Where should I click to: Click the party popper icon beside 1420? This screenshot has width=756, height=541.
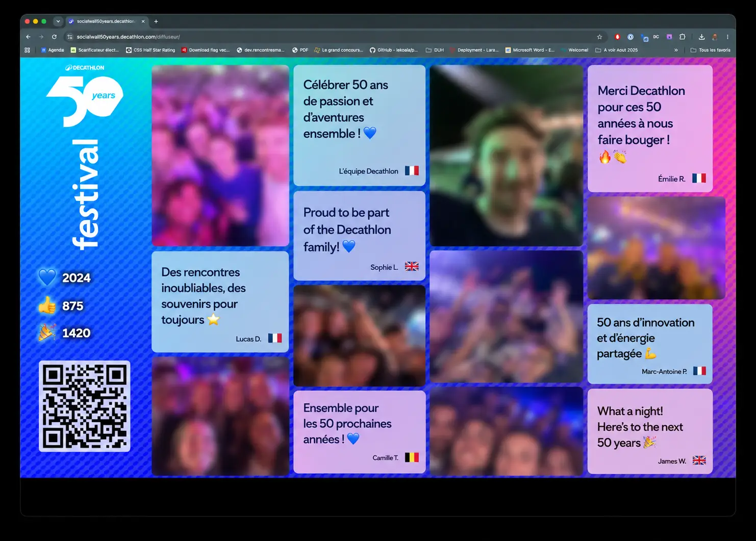coord(47,333)
